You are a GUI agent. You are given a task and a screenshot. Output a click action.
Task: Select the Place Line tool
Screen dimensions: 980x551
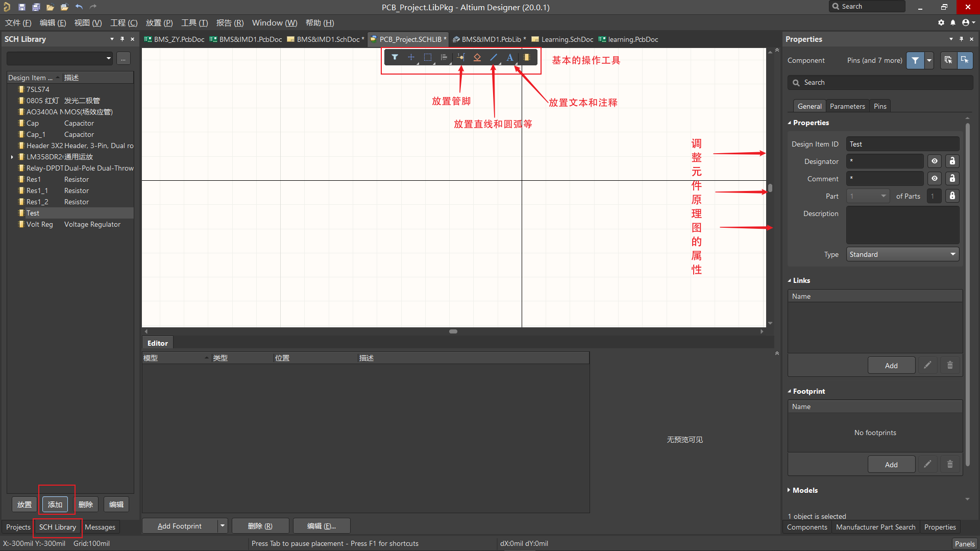click(494, 57)
